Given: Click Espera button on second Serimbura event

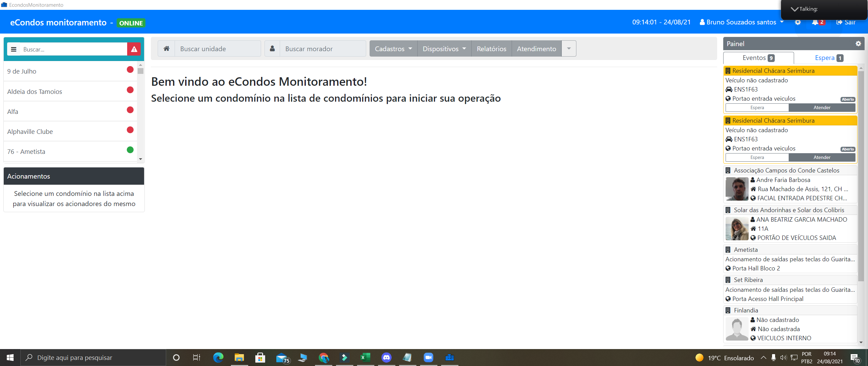Looking at the screenshot, I should 757,158.
